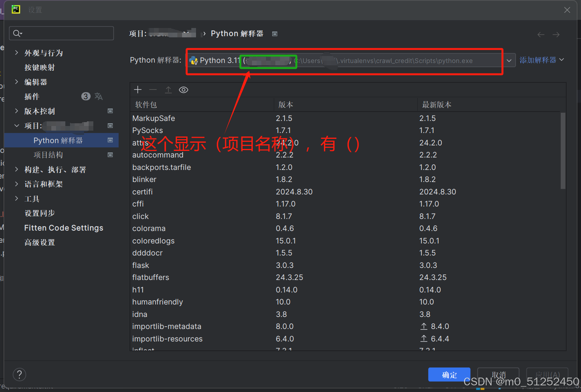The image size is (581, 392).
Task: Select the Python 解释器 tree item
Action: click(61, 140)
